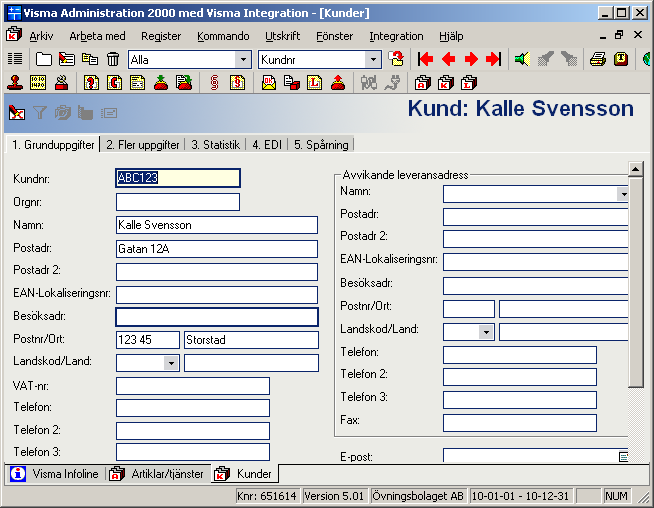
Task: Expand the Landskod dropdown in customer details
Action: [171, 363]
